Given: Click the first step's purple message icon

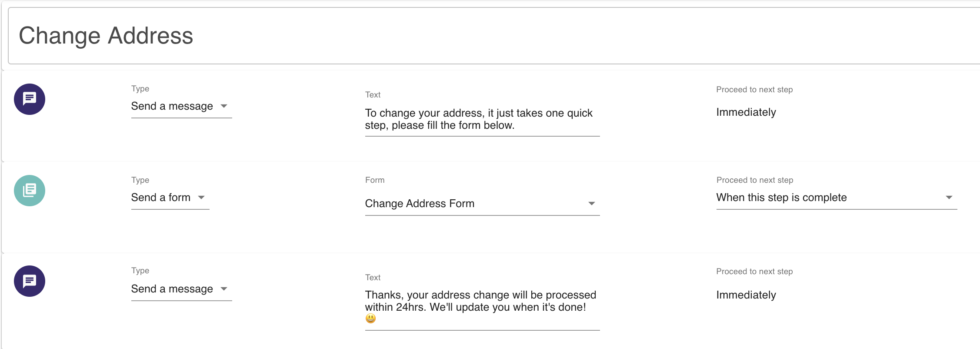Looking at the screenshot, I should coord(30,99).
